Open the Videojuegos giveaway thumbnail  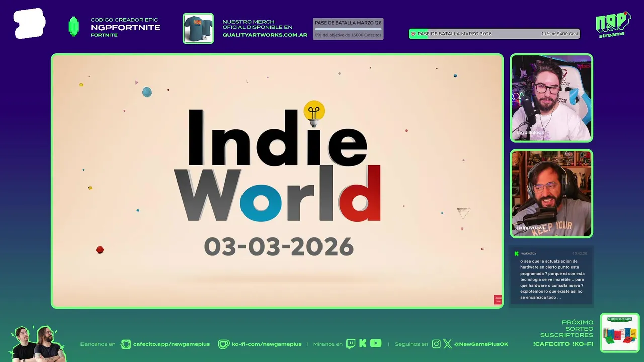pyautogui.click(x=620, y=333)
